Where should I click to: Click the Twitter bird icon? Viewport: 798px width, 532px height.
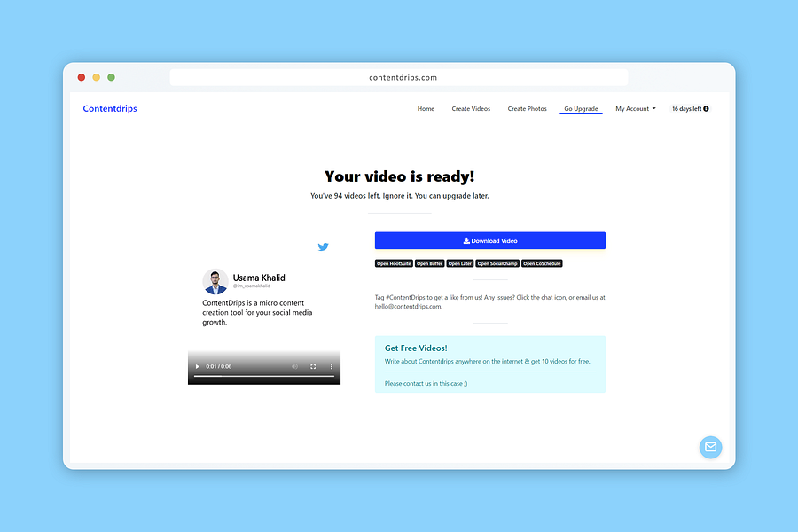pyautogui.click(x=323, y=246)
